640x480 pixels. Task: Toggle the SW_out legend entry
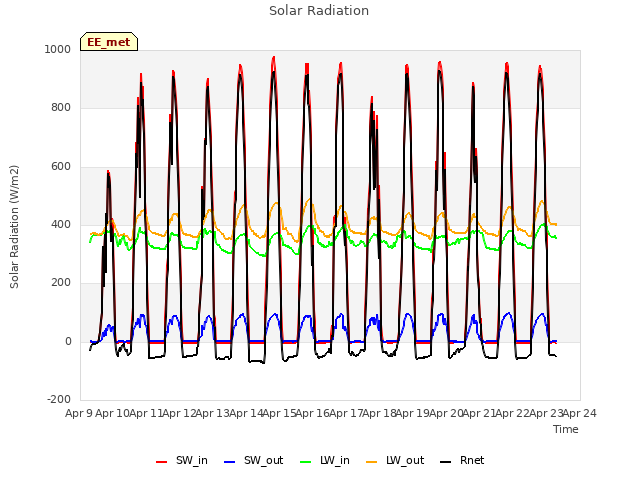pyautogui.click(x=253, y=460)
